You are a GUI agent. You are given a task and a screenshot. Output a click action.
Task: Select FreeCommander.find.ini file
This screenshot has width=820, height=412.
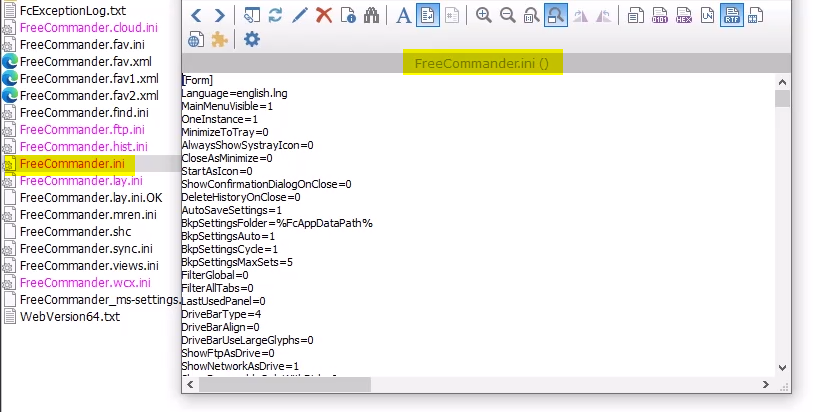[x=84, y=112]
